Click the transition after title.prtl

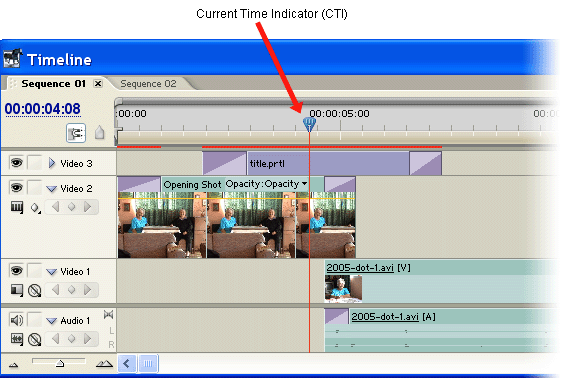pyautogui.click(x=425, y=163)
